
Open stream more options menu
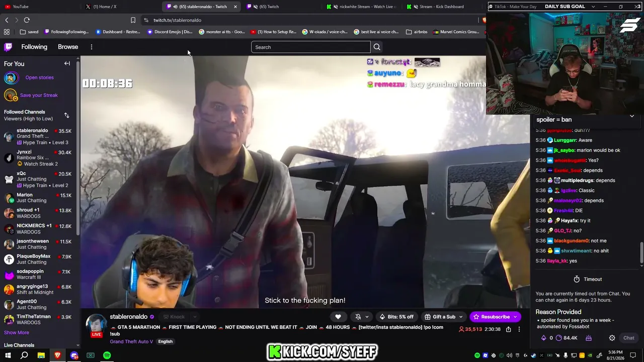pyautogui.click(x=519, y=329)
